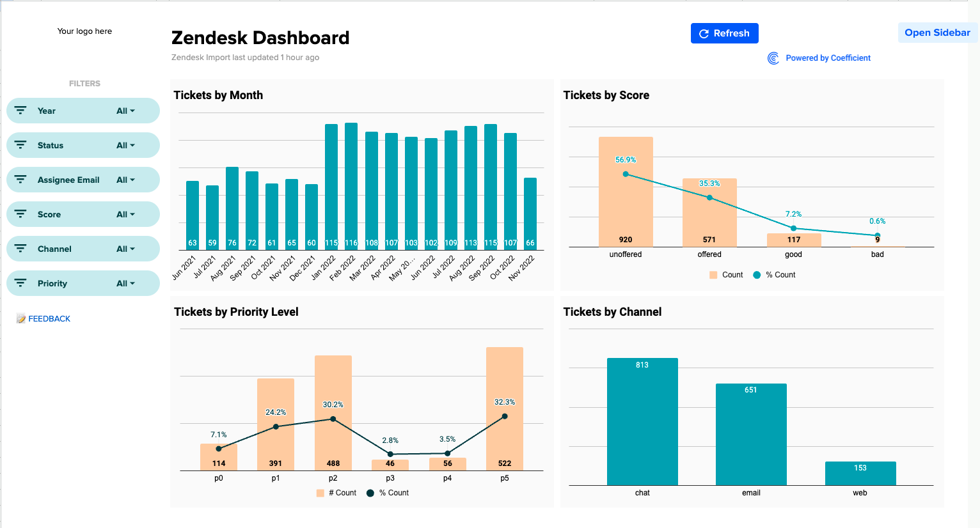
Task: Refresh the Zendesk data
Action: 724,33
